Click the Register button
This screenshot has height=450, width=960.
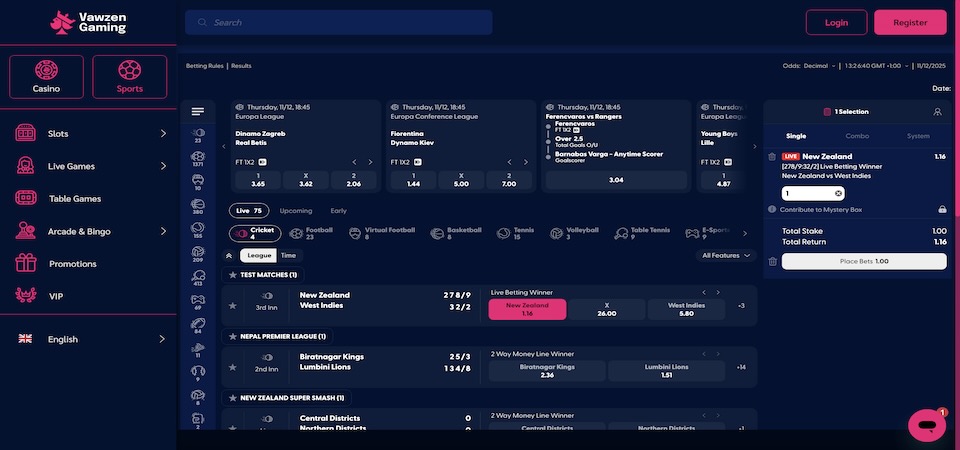(910, 23)
